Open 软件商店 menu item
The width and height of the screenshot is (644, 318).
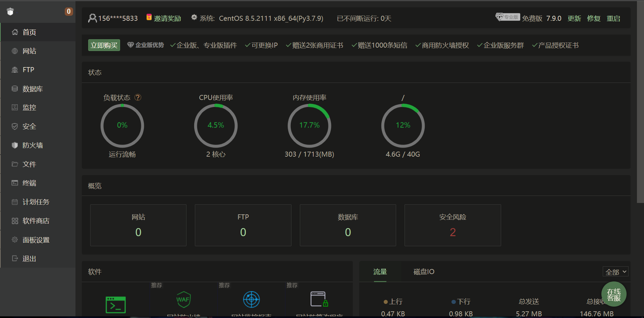38,221
